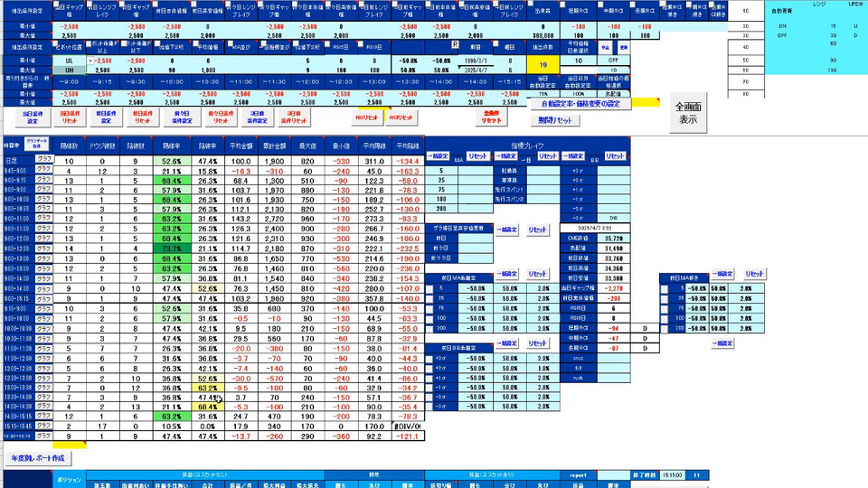Select the yellow 抽出件数 cell showing 19
The image size is (868, 488).
(x=542, y=65)
